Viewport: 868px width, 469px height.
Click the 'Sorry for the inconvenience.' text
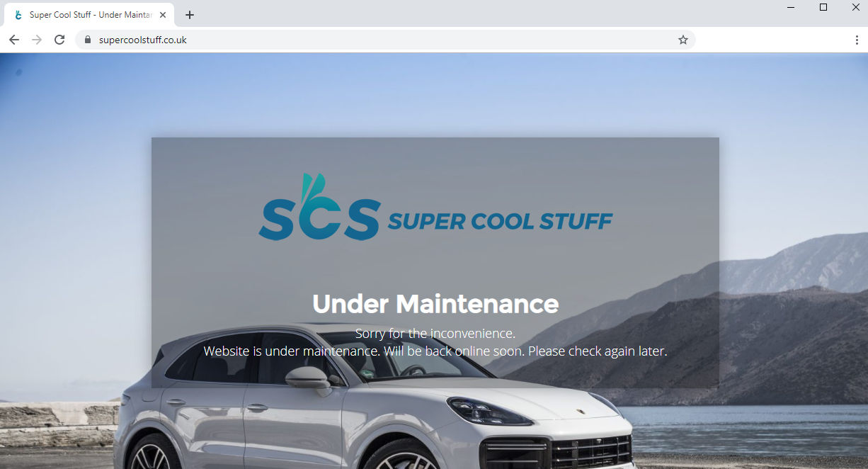435,333
